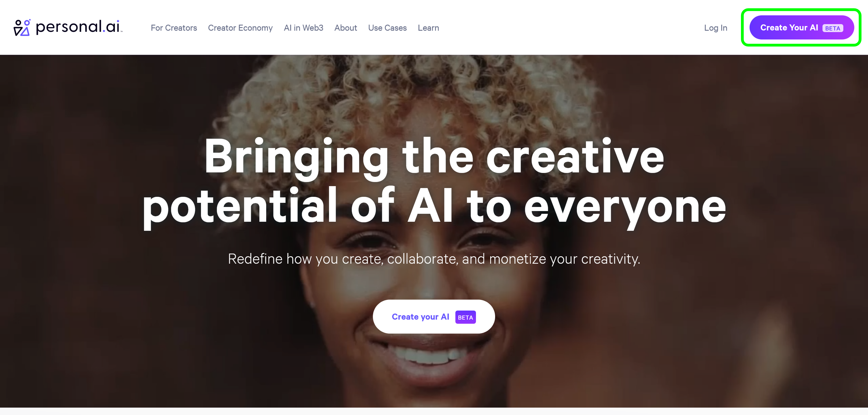The image size is (868, 415).
Task: Click the 'Redefine how you create' subheading text
Action: click(x=434, y=259)
